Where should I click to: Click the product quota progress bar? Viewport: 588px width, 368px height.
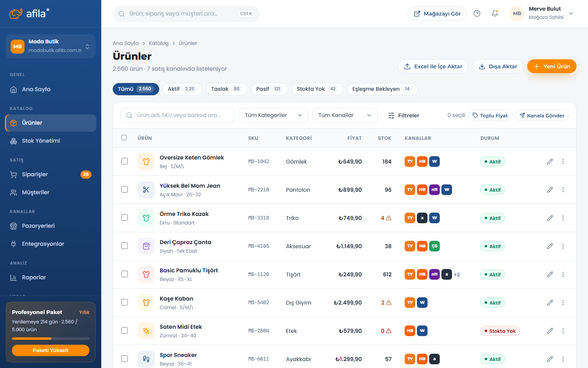click(x=51, y=339)
